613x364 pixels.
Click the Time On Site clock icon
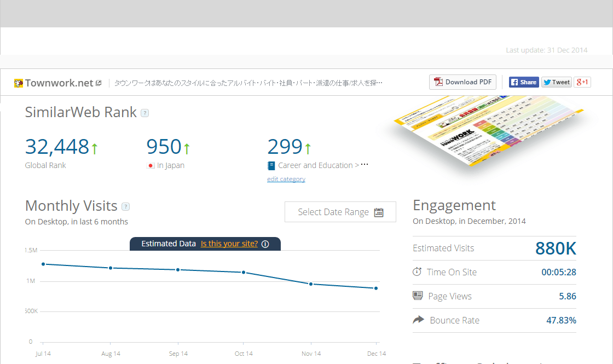click(x=417, y=271)
